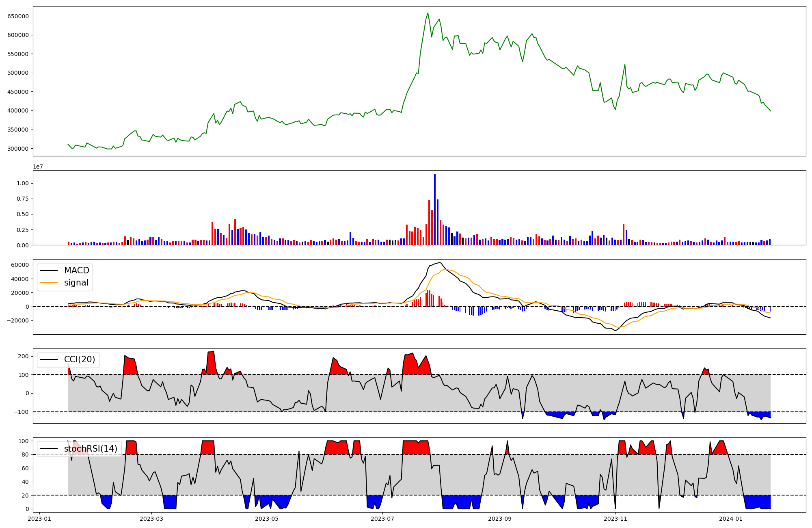This screenshot has height=528, width=812.
Task: Click the 200 tick on CCI axis
Action: (24, 357)
